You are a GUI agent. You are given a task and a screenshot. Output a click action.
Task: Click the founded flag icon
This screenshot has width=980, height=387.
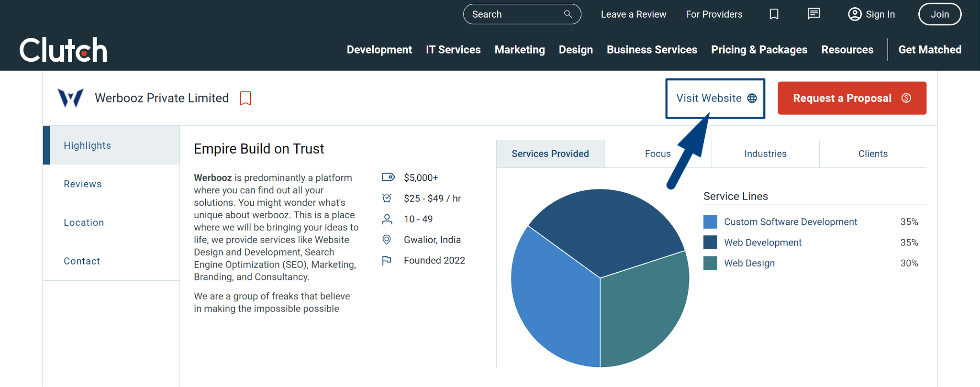[x=387, y=260]
